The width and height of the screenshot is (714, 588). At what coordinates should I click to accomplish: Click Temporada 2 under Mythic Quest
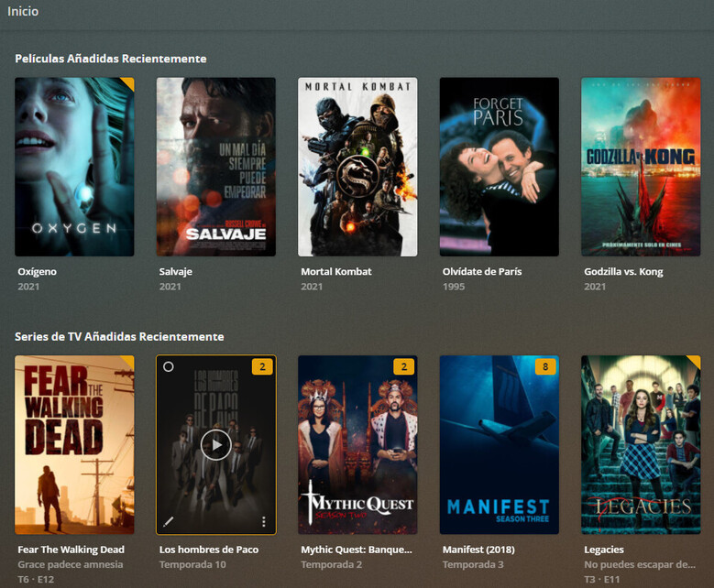click(332, 565)
